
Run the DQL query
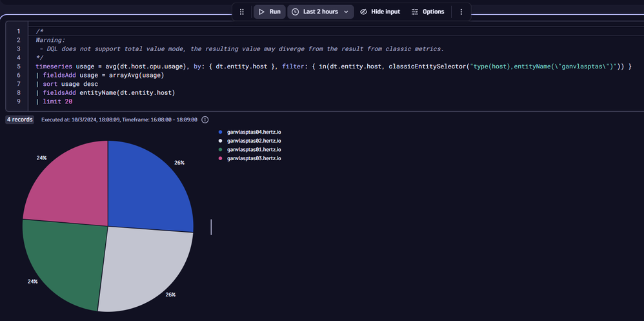[x=269, y=12]
